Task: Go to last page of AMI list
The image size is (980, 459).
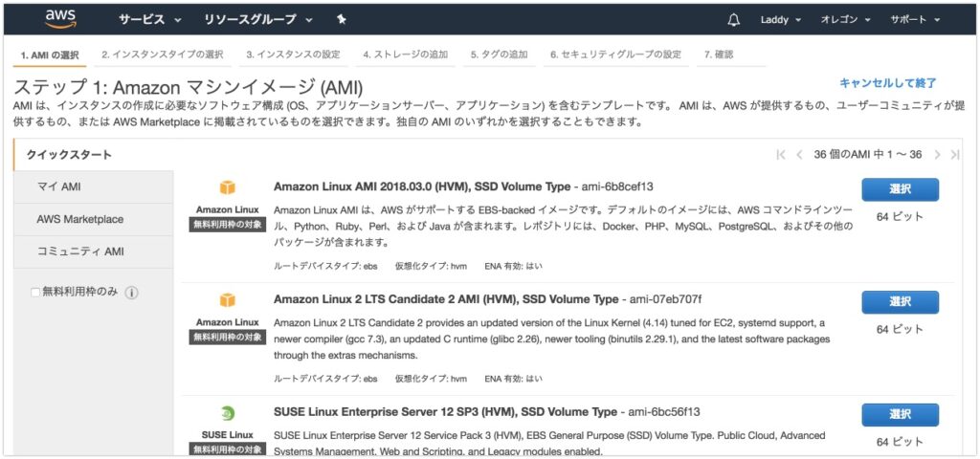Action: tap(954, 155)
